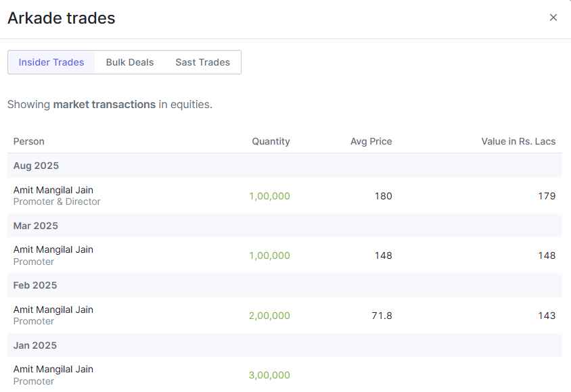The image size is (571, 392).
Task: Click Amit Mangilal Jain, Promoter & Director
Action: [57, 195]
